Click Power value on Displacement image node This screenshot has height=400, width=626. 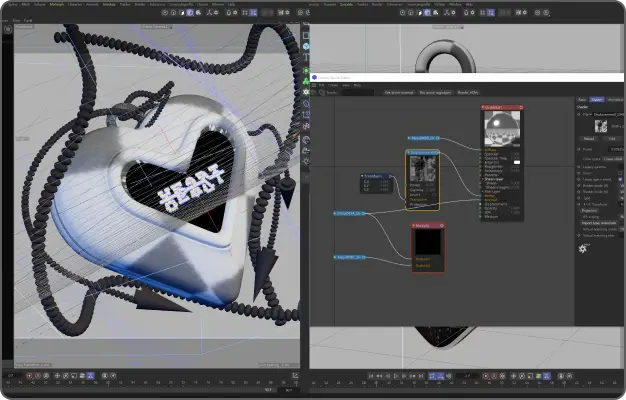(x=430, y=185)
